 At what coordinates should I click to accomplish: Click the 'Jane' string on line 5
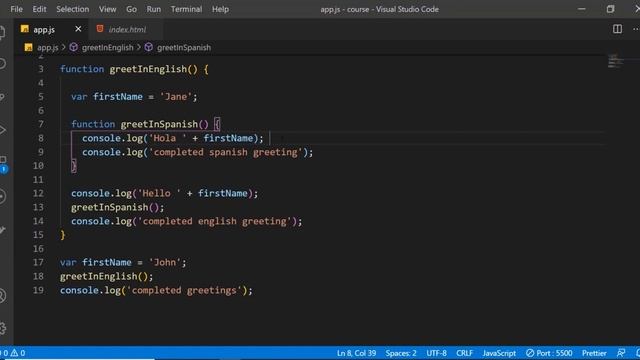click(x=176, y=97)
